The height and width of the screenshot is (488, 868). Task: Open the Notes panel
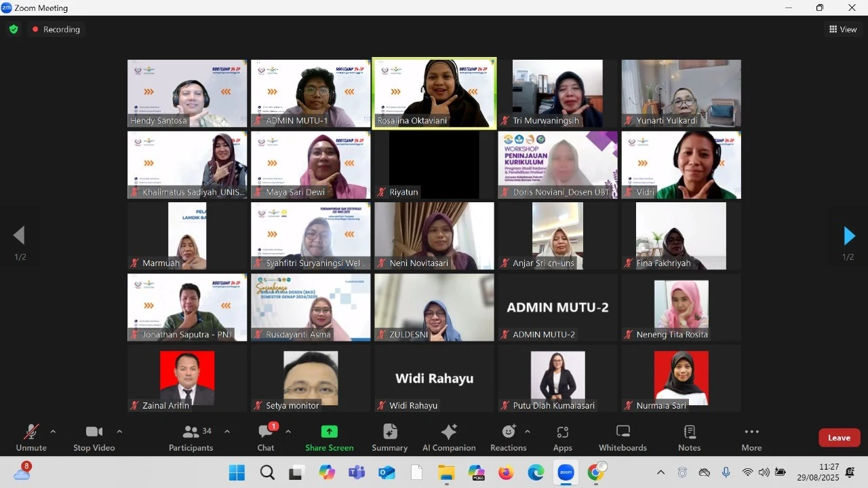pos(689,438)
